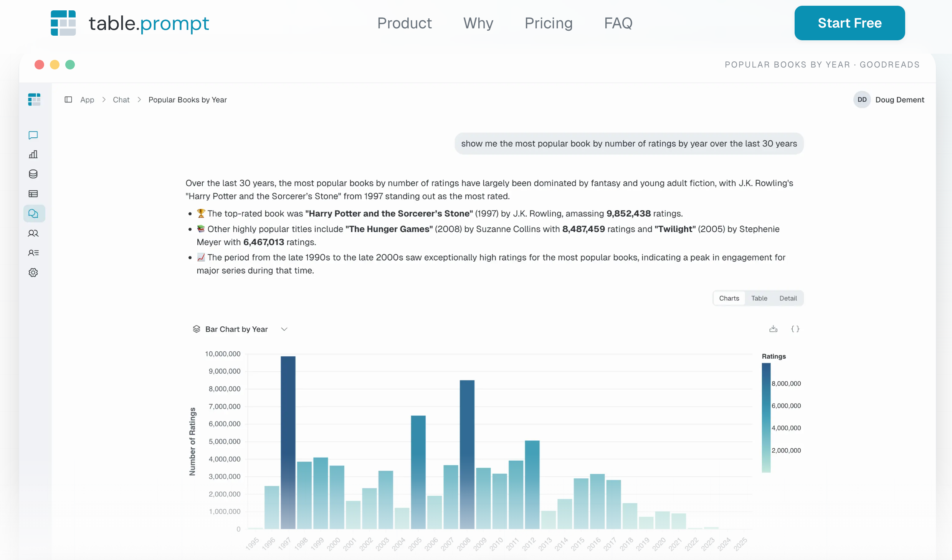
Task: Expand the Bar Chart by Year dropdown
Action: [284, 329]
